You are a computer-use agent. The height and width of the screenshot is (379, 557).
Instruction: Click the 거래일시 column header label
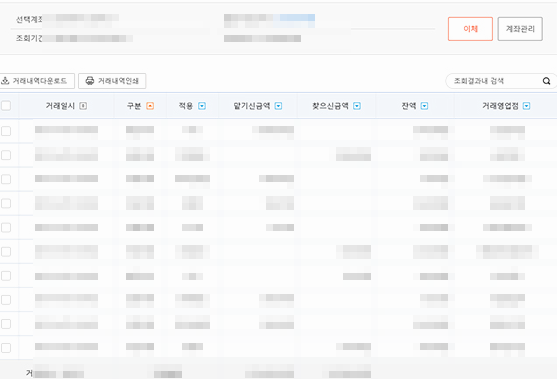[x=60, y=106]
